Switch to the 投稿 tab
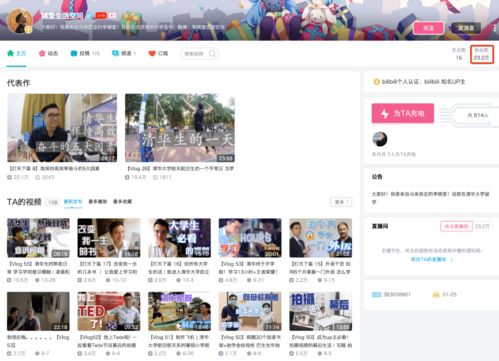 85,53
